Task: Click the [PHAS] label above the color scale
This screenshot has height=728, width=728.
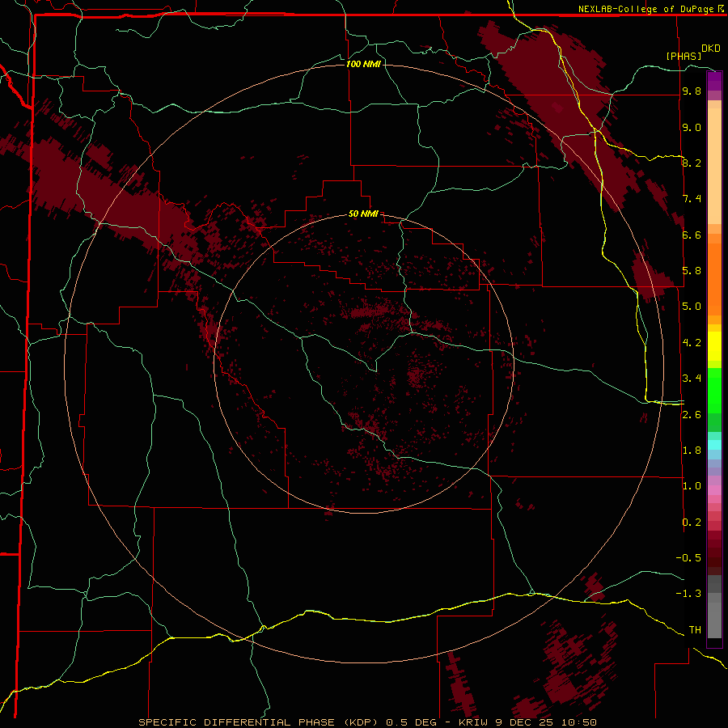Action: [x=684, y=56]
